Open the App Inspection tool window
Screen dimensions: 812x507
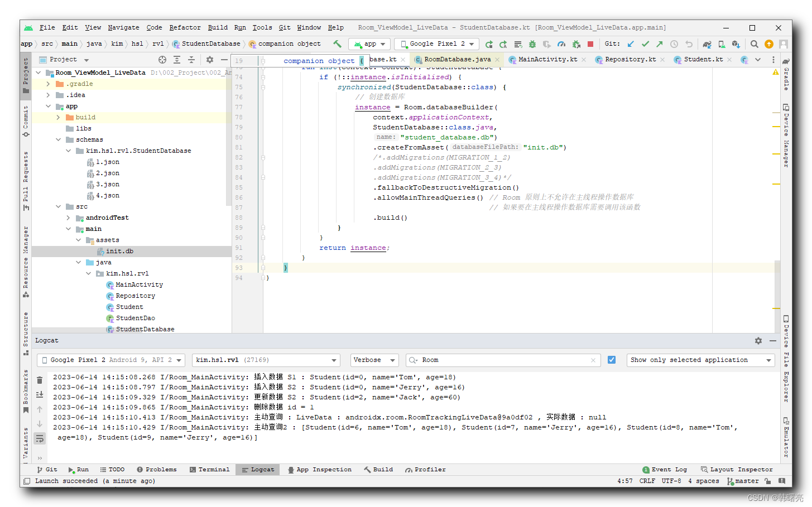click(320, 470)
